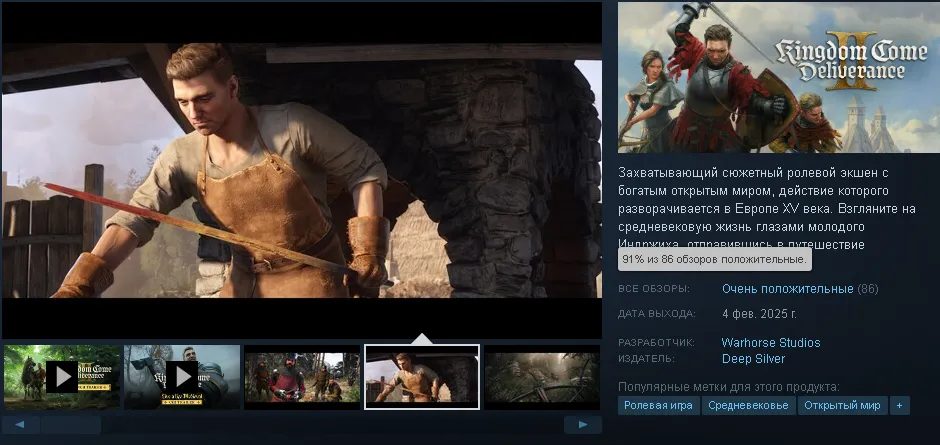940x445 pixels.
Task: Select the 'Открытый мир' tag
Action: (842, 405)
